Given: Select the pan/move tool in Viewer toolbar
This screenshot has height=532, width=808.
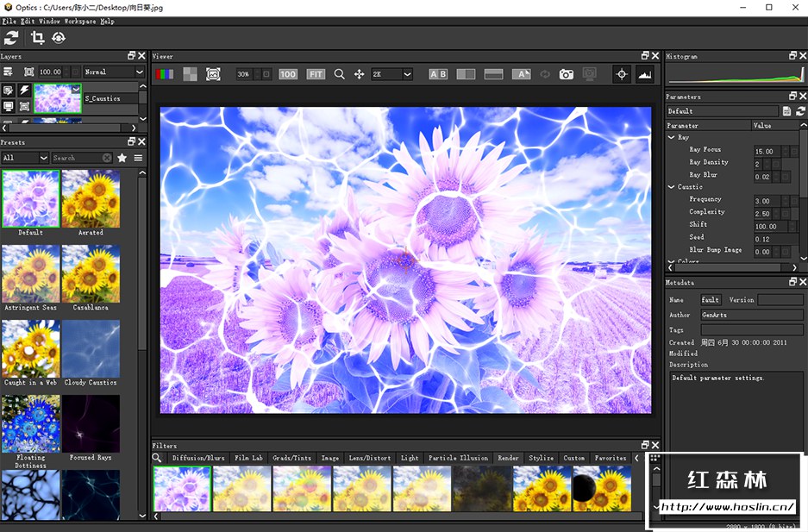Looking at the screenshot, I should tap(359, 74).
